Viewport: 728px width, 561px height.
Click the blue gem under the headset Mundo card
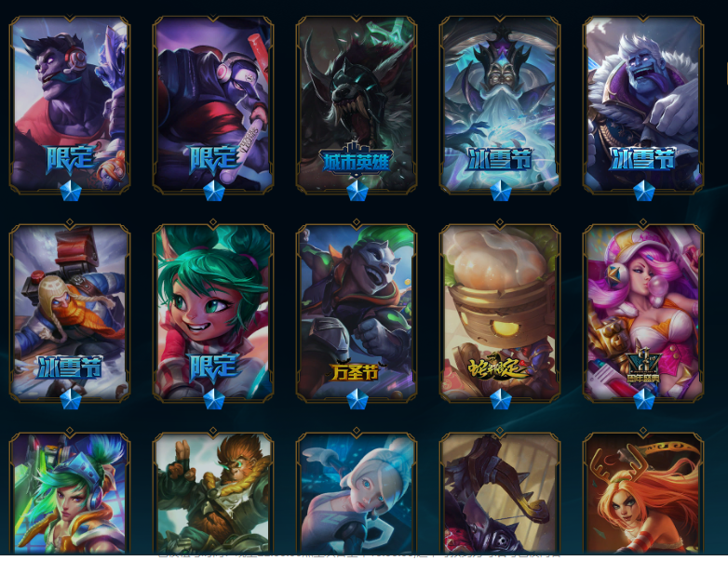[71, 191]
